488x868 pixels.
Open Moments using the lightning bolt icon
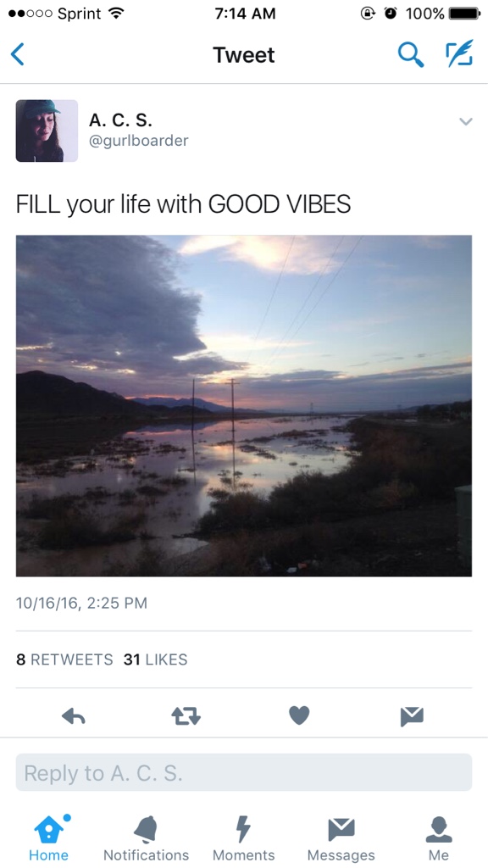[x=244, y=835]
